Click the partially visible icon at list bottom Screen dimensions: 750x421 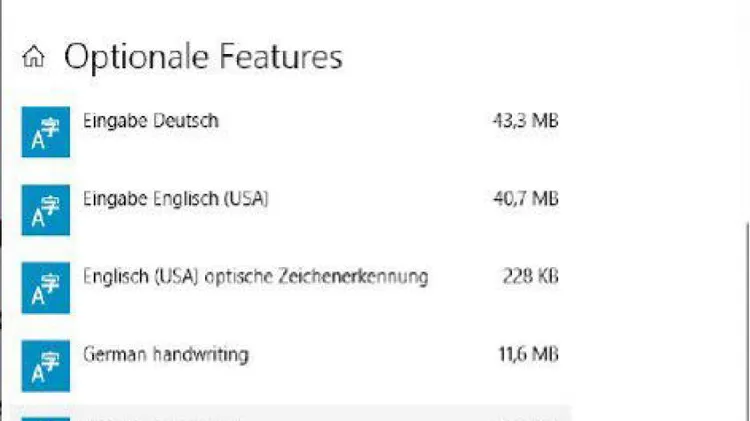[x=45, y=419]
